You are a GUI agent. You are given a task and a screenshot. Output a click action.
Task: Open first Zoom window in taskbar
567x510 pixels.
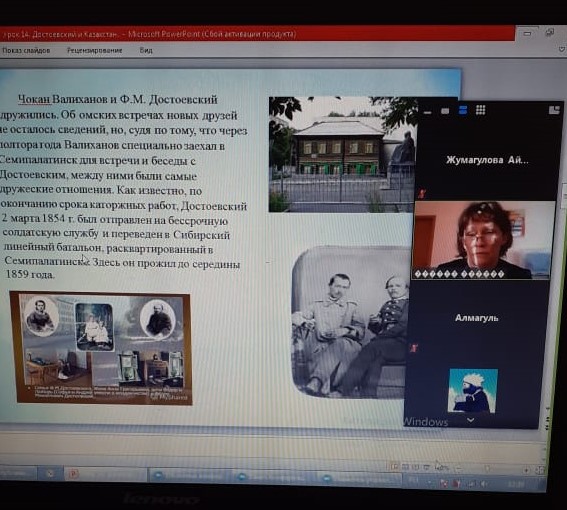tap(191, 475)
